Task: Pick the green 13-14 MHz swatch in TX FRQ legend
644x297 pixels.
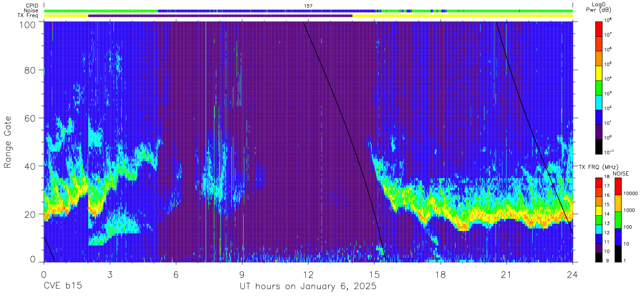Action: pos(599,220)
